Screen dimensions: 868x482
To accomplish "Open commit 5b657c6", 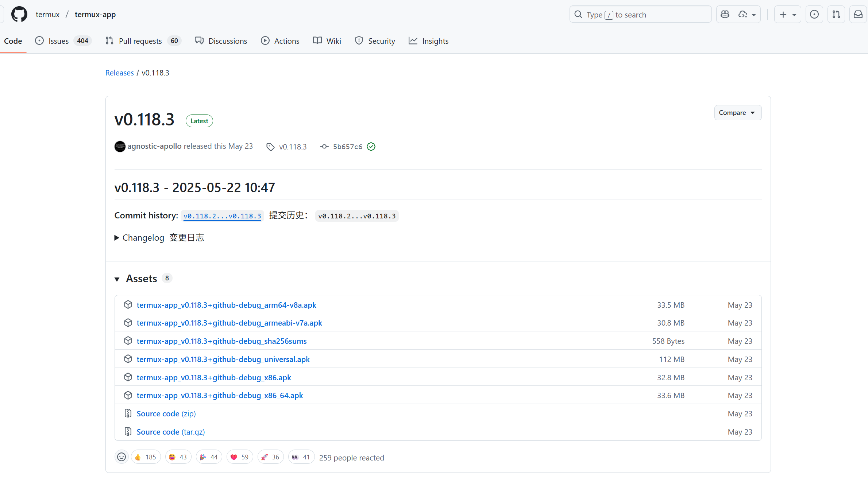I will coord(347,147).
